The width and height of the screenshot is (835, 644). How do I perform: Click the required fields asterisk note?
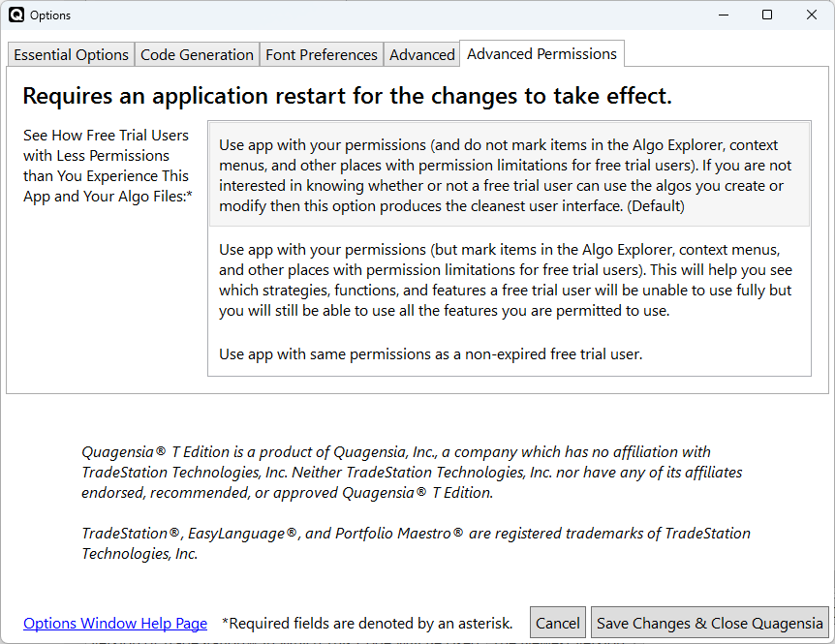pyautogui.click(x=367, y=624)
